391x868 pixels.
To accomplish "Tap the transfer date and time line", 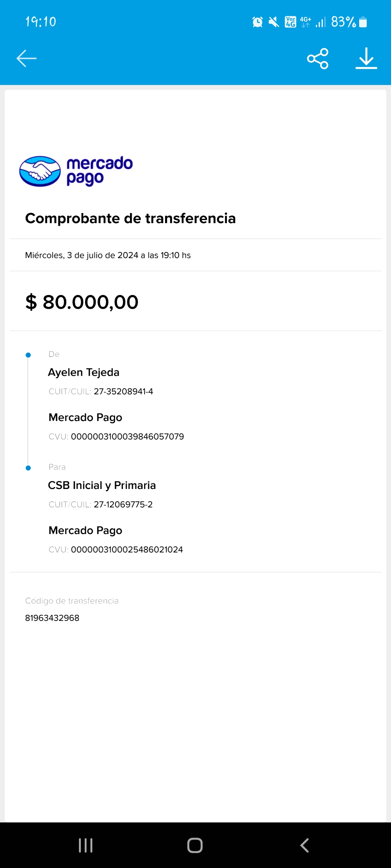I will coord(108,255).
